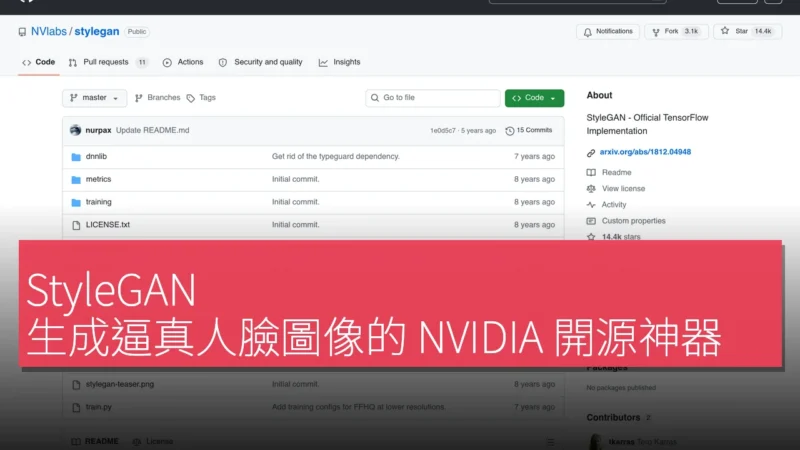This screenshot has height=450, width=800.
Task: Expand the green Code dropdown button
Action: pyautogui.click(x=534, y=98)
